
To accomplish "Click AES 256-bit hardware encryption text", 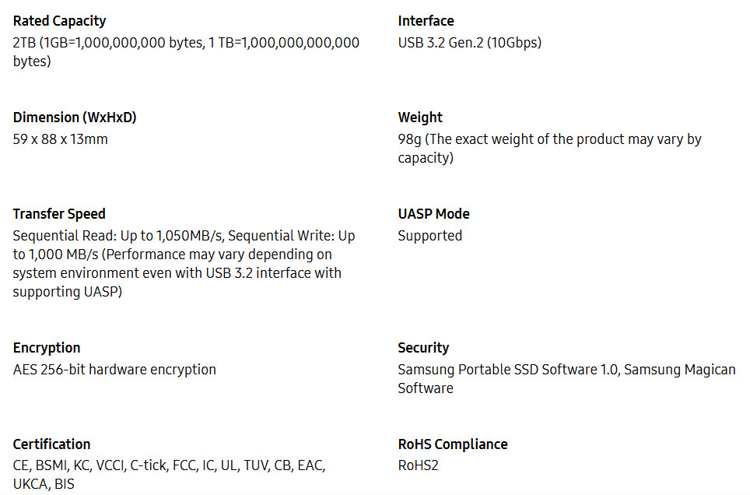I will point(114,370).
